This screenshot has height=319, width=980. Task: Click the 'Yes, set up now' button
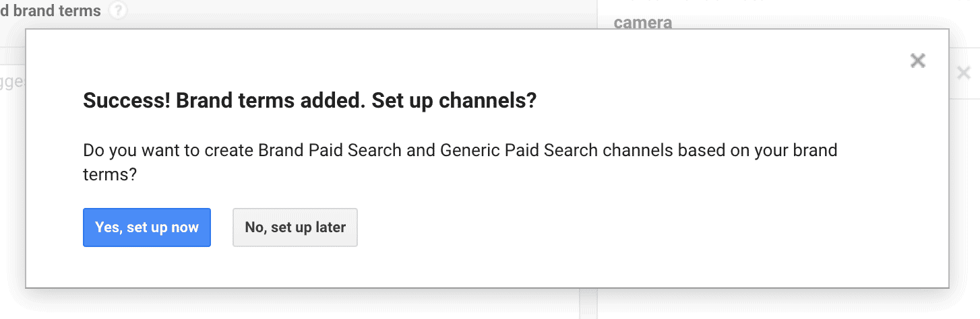tap(147, 227)
